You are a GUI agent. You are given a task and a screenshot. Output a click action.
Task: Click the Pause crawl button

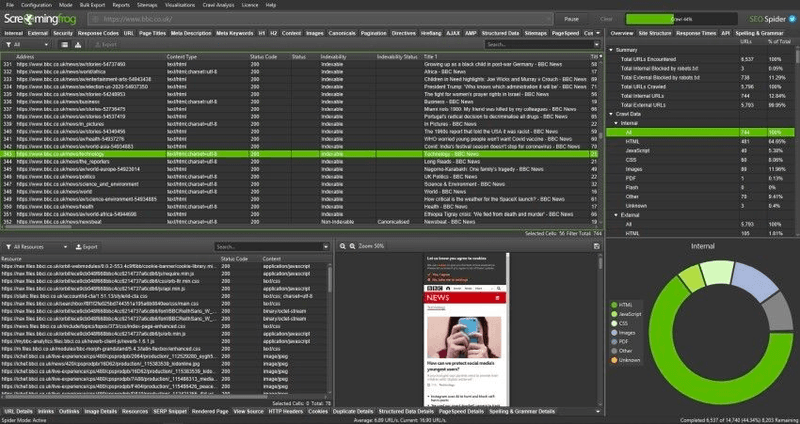[571, 19]
